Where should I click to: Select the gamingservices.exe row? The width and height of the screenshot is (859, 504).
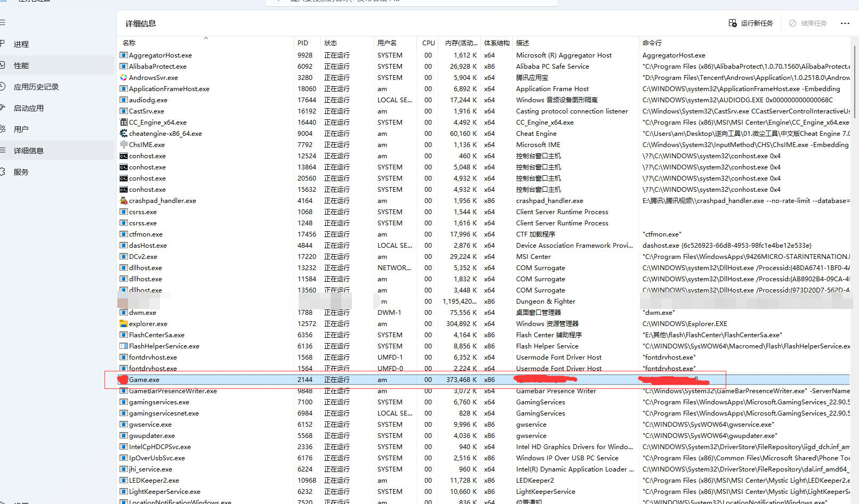[x=484, y=402]
